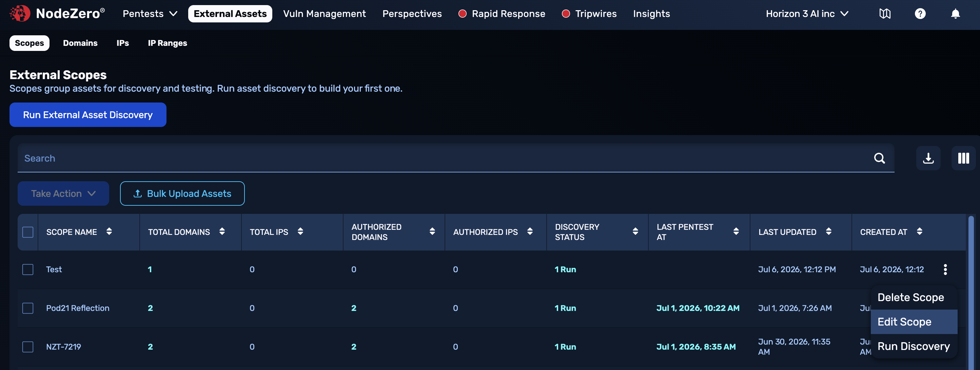
Task: Click the NodeZero logo icon
Action: (20, 14)
